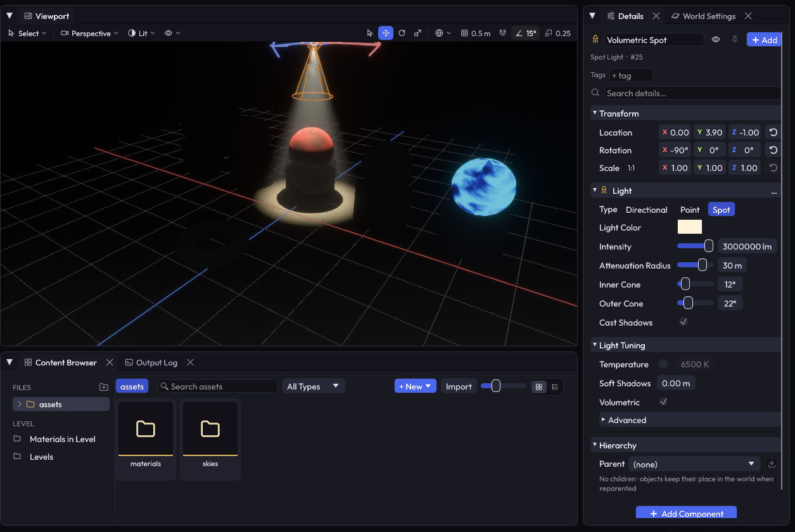Click the Search details input field
Image resolution: width=795 pixels, height=532 pixels.
coord(692,93)
